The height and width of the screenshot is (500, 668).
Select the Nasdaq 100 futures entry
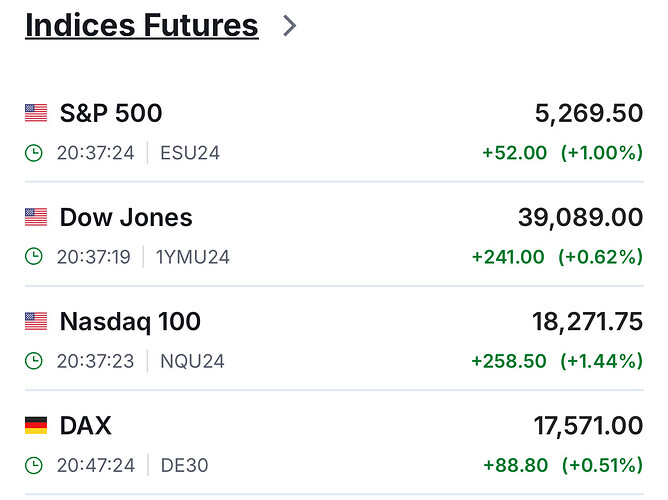click(x=130, y=321)
